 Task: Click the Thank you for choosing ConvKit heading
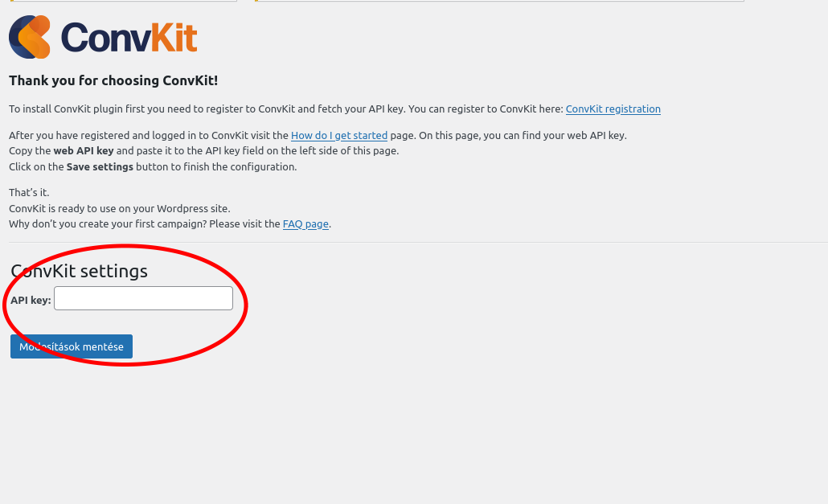tap(113, 81)
